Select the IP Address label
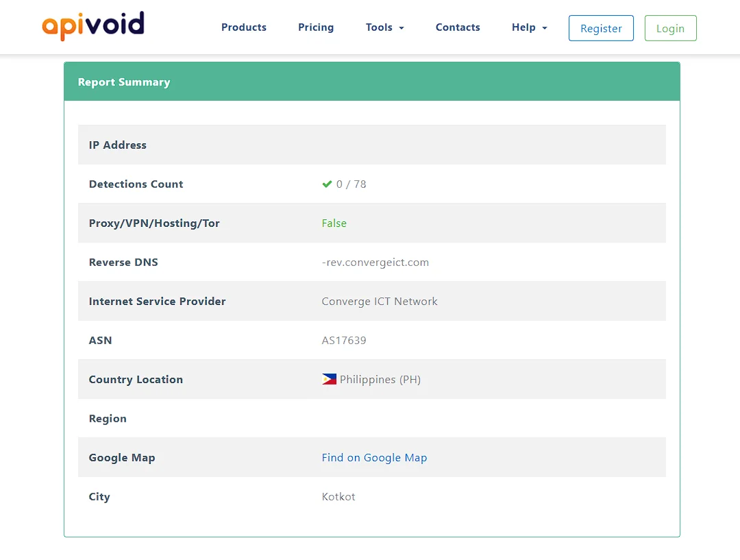This screenshot has width=740, height=560. [x=118, y=145]
